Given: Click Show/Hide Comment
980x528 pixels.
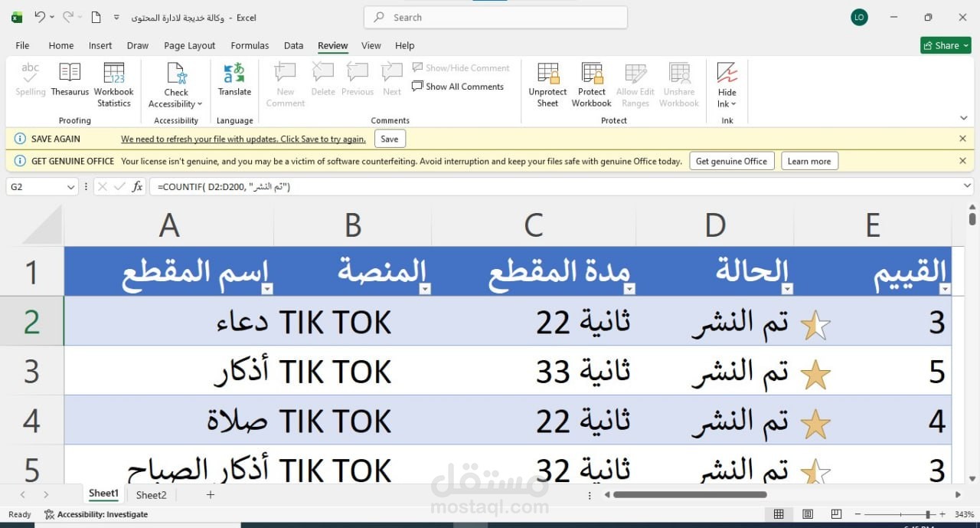Looking at the screenshot, I should click(x=461, y=68).
